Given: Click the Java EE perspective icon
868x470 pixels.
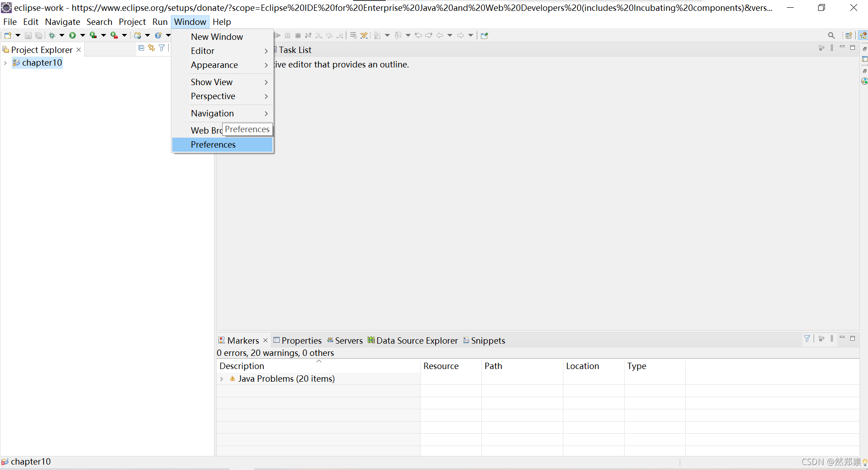Looking at the screenshot, I should 864,35.
